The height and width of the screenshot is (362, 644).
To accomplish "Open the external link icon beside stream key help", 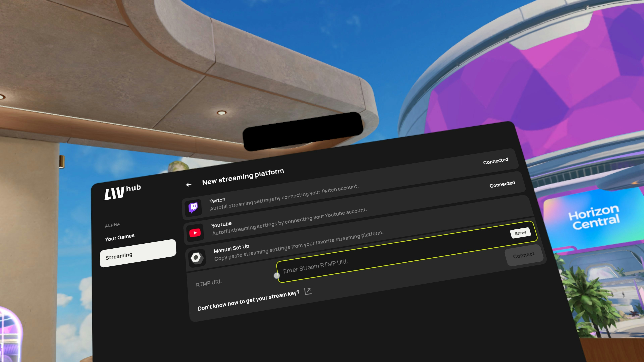I will (308, 291).
